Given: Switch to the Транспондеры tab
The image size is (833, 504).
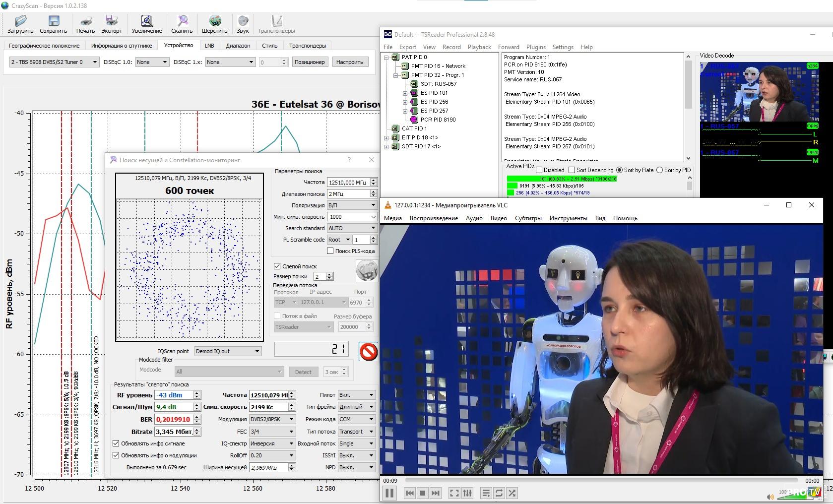Looking at the screenshot, I should coord(308,46).
